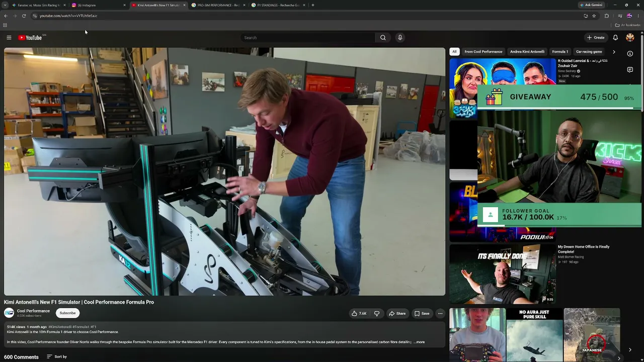Click Ask Gemini button
This screenshot has height=362, width=644.
click(x=591, y=5)
